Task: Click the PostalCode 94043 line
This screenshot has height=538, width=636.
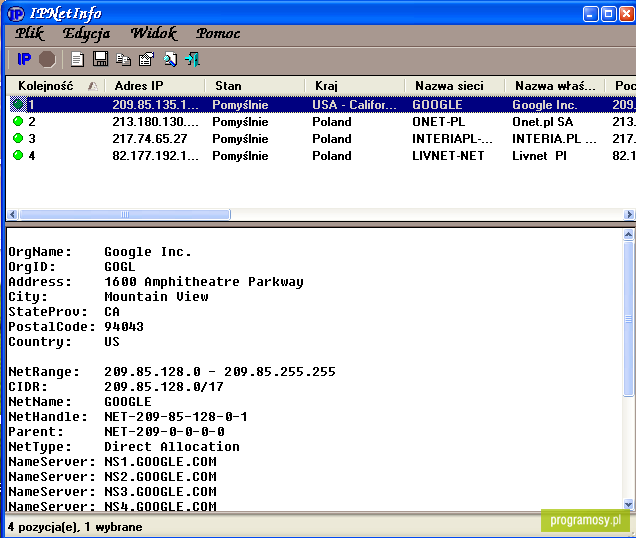Action: click(76, 327)
